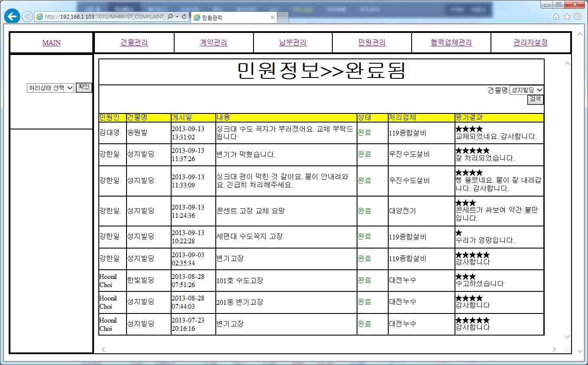588x365 pixels.
Task: Open the browser Tools gear icon
Action: pyautogui.click(x=578, y=16)
